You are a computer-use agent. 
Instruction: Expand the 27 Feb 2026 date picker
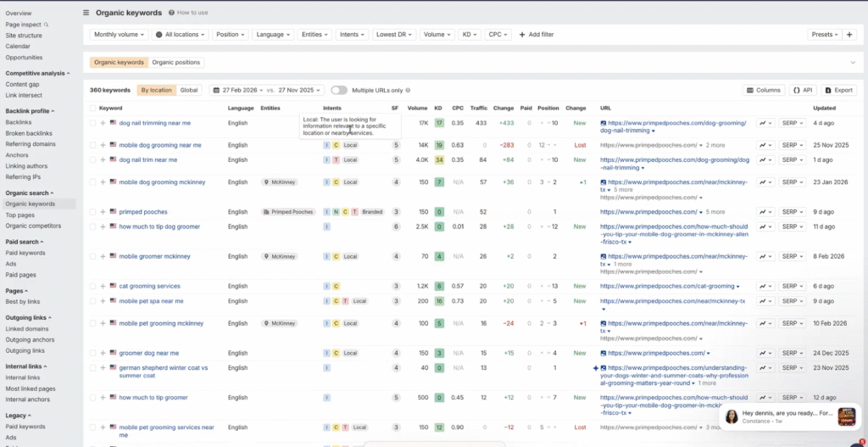click(x=236, y=90)
